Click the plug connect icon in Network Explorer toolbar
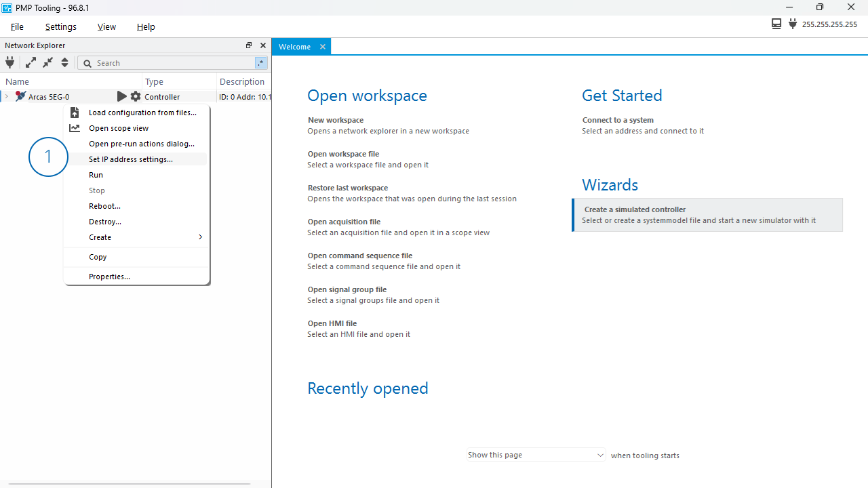Viewport: 868px width, 488px height. coord(9,62)
